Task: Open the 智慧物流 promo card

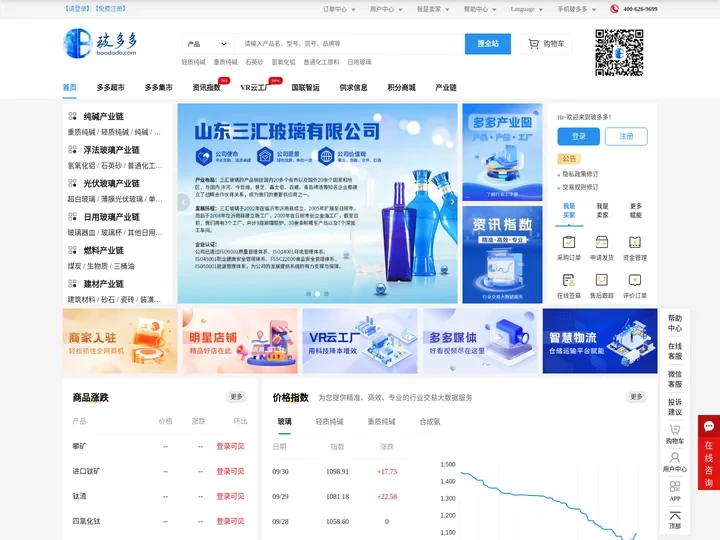Action: tap(600, 341)
